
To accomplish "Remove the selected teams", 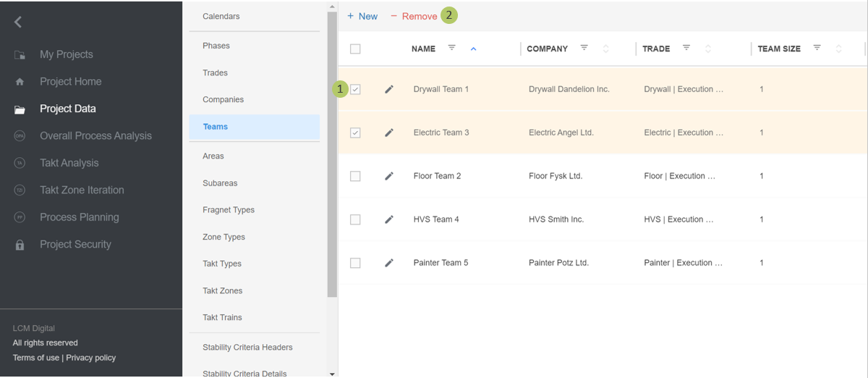I will point(414,16).
